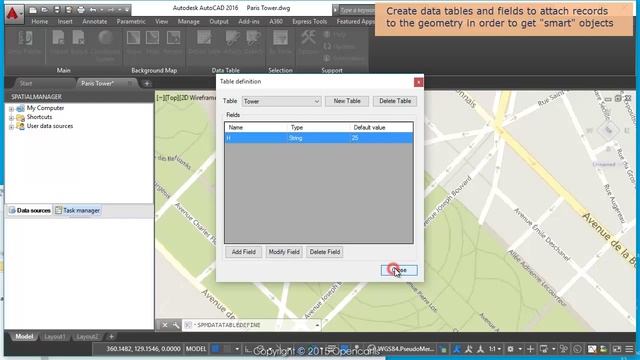
Task: Click the SPMDATATABLEDEFINE command input field
Action: tap(251, 325)
